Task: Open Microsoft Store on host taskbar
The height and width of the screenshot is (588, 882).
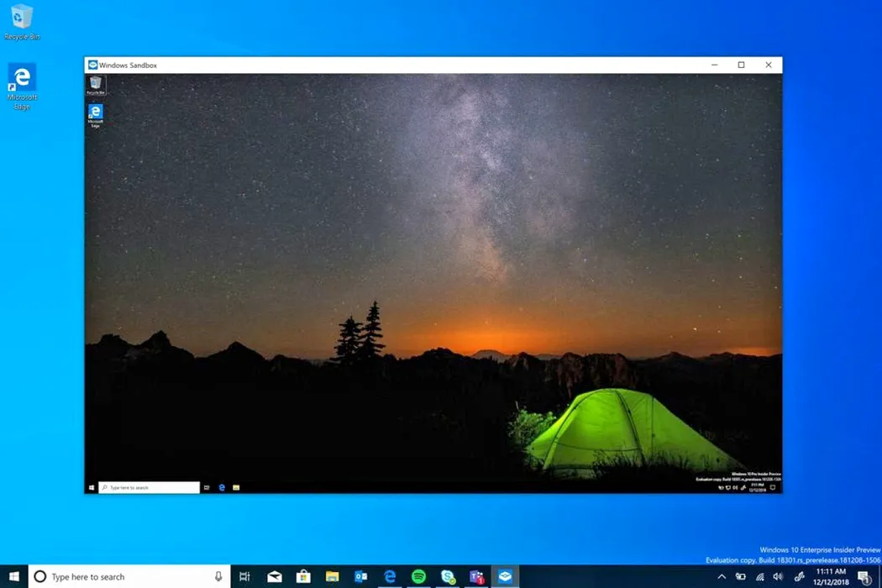Action: coord(303,576)
